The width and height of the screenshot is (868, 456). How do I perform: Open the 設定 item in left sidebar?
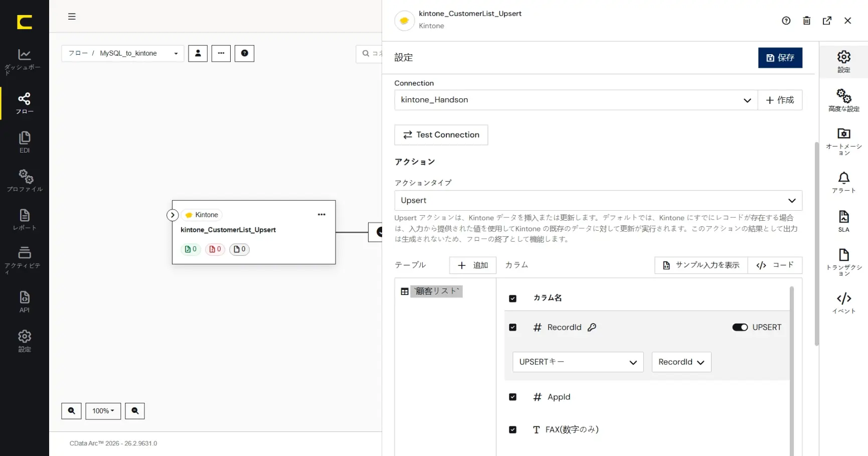[24, 341]
